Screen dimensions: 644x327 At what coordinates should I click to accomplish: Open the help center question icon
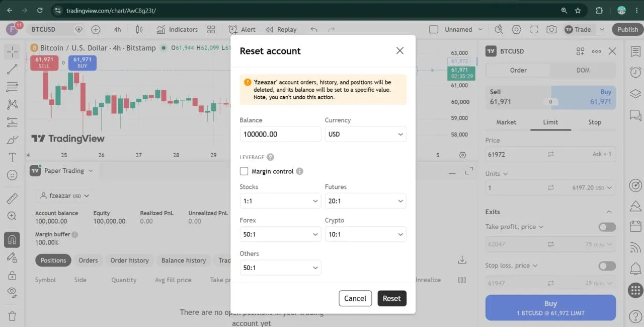pos(635,316)
